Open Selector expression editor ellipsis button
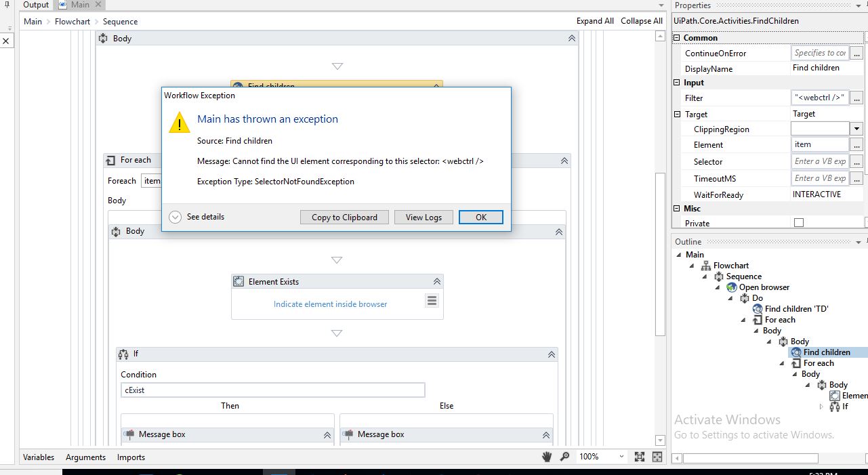Screen dimensions: 868x475 pos(857,162)
